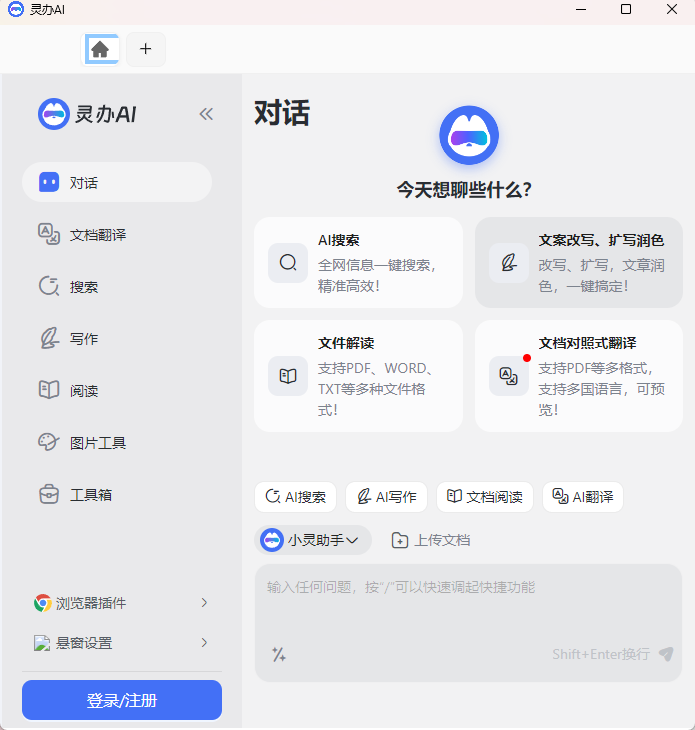Click the 灵办AI title bar icon
Image resolution: width=695 pixels, height=730 pixels.
pyautogui.click(x=16, y=9)
